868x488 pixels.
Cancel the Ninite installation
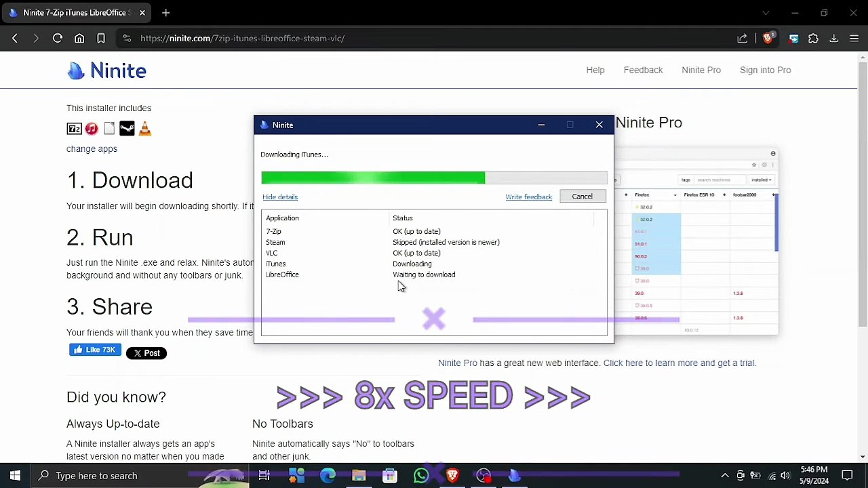pyautogui.click(x=582, y=197)
